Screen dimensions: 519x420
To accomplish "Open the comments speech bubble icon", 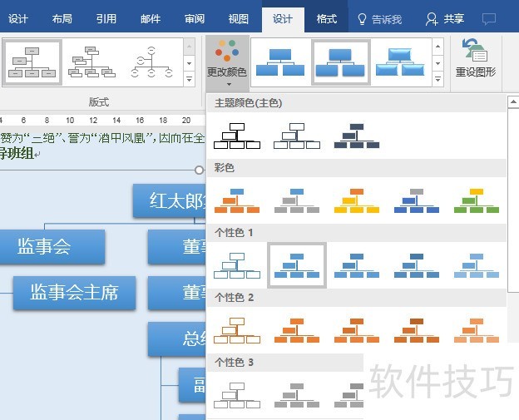I will 489,19.
